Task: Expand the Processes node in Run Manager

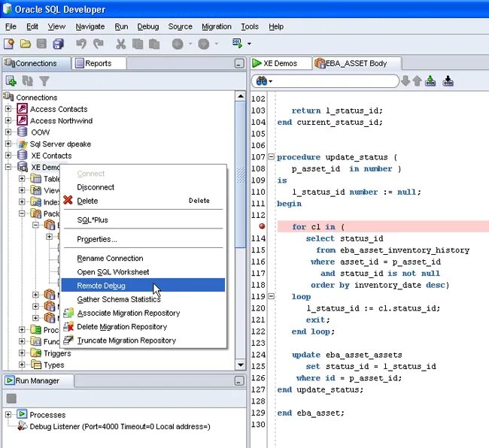Action: pos(8,414)
